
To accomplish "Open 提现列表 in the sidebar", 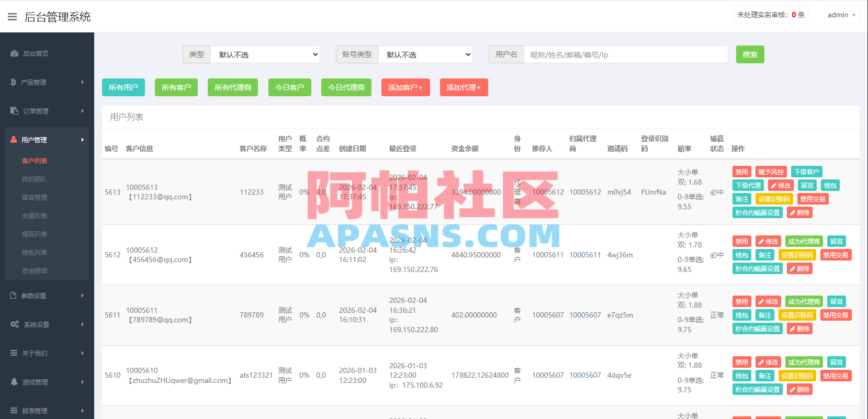I will 35,234.
